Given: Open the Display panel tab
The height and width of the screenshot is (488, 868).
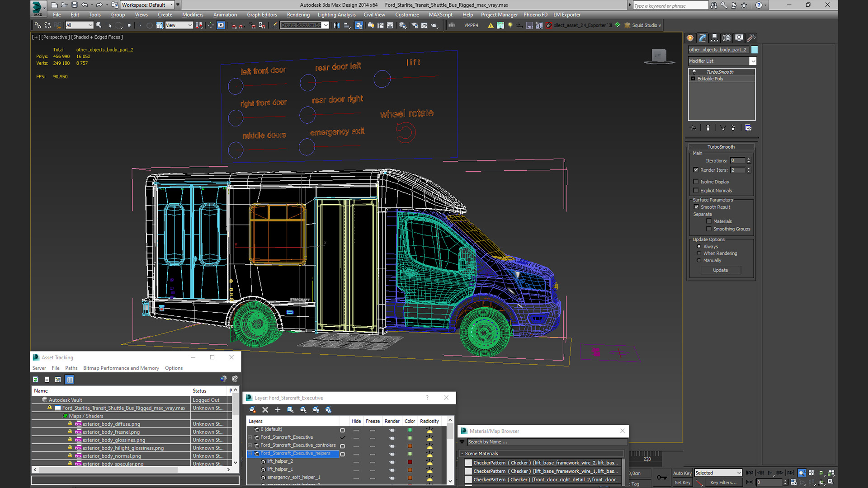Looking at the screenshot, I should pos(739,38).
